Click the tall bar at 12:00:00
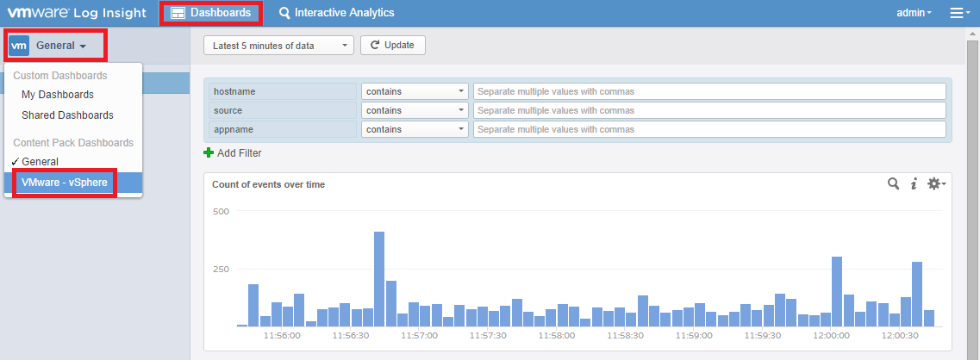Screen dimensions: 980x360 click(x=837, y=291)
